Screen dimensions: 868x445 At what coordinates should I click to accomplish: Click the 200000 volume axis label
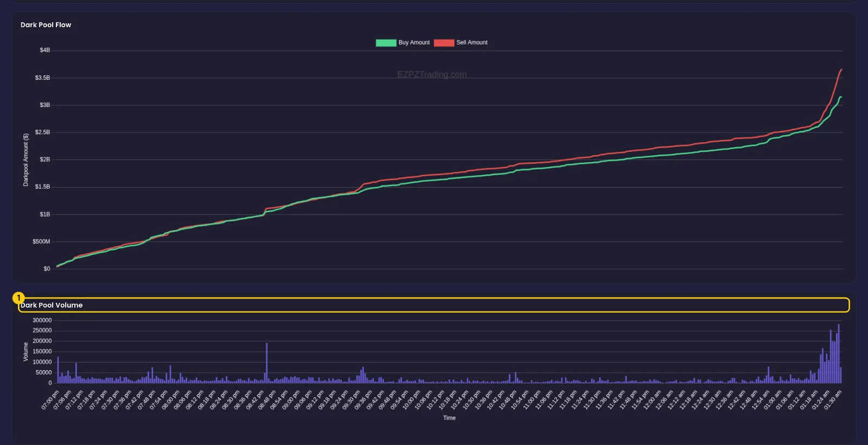click(x=42, y=341)
